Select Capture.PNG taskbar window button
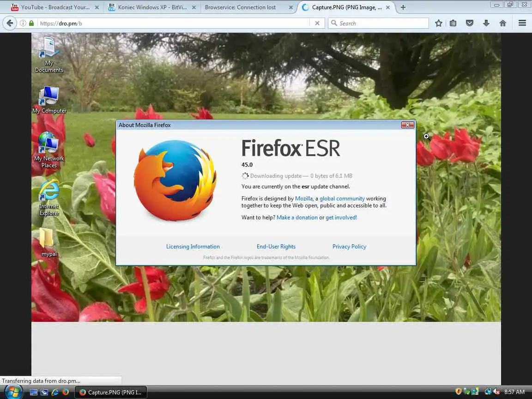 111,392
